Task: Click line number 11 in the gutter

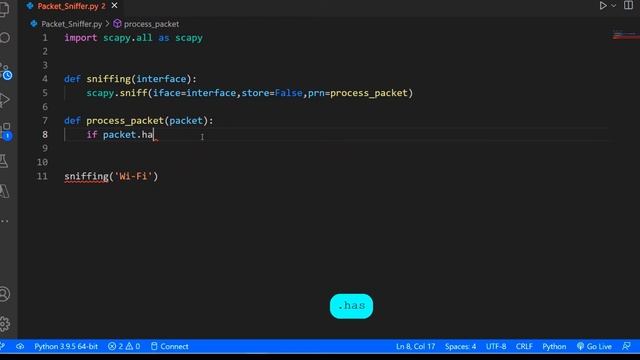Action: pyautogui.click(x=42, y=176)
